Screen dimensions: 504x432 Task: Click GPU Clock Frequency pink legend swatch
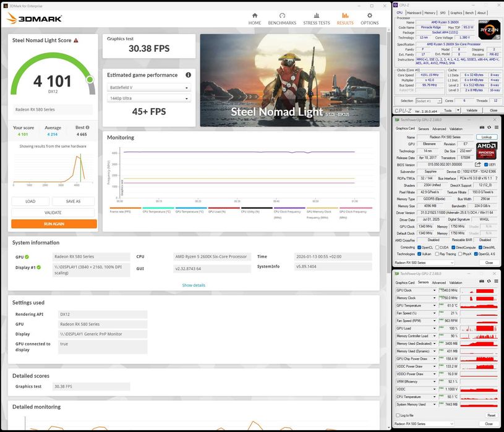click(356, 208)
